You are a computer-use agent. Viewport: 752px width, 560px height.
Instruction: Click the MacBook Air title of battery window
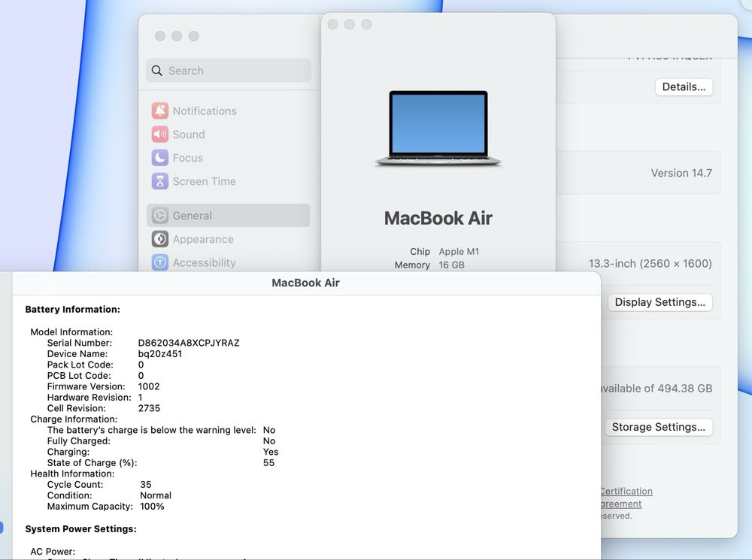305,283
